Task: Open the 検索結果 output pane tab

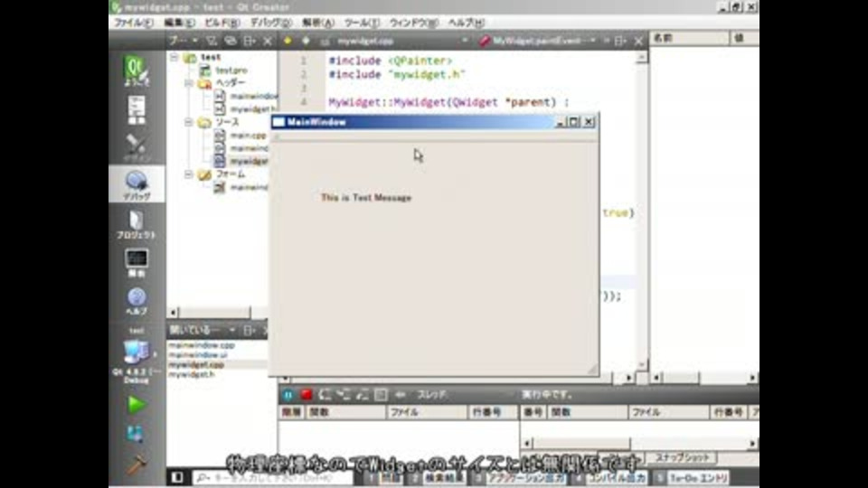Action: [438, 477]
